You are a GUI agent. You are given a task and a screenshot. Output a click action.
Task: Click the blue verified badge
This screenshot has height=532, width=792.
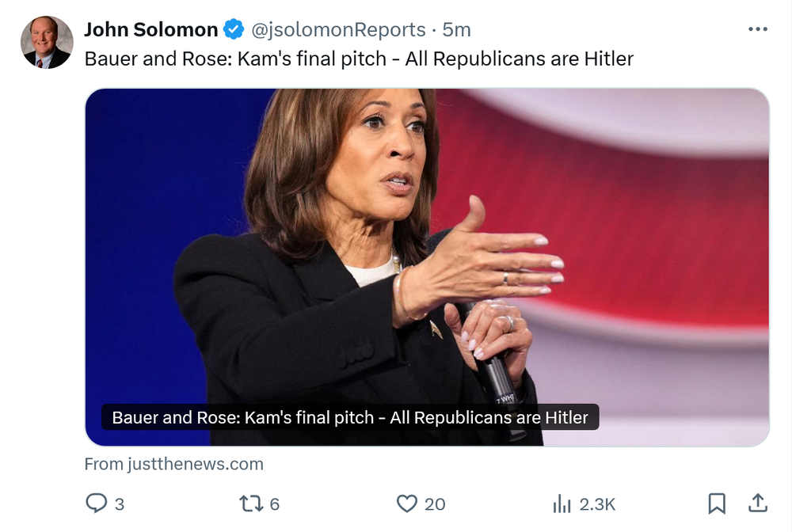(x=233, y=30)
